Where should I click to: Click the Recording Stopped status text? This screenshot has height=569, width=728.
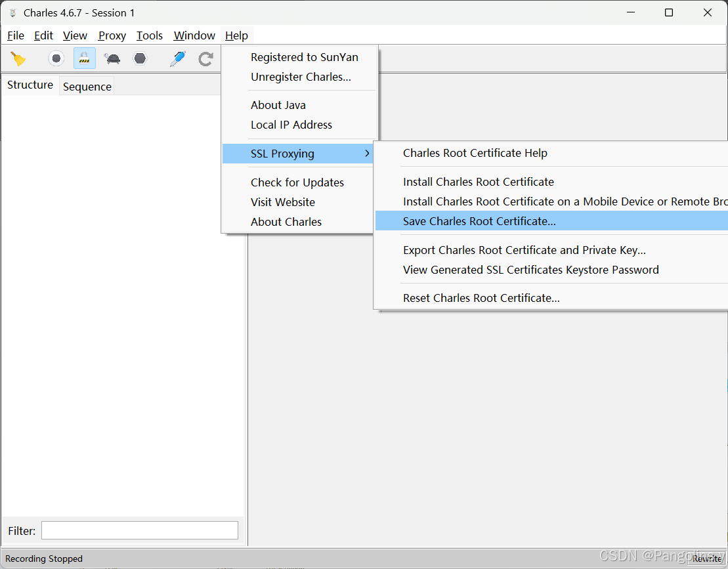tap(44, 558)
